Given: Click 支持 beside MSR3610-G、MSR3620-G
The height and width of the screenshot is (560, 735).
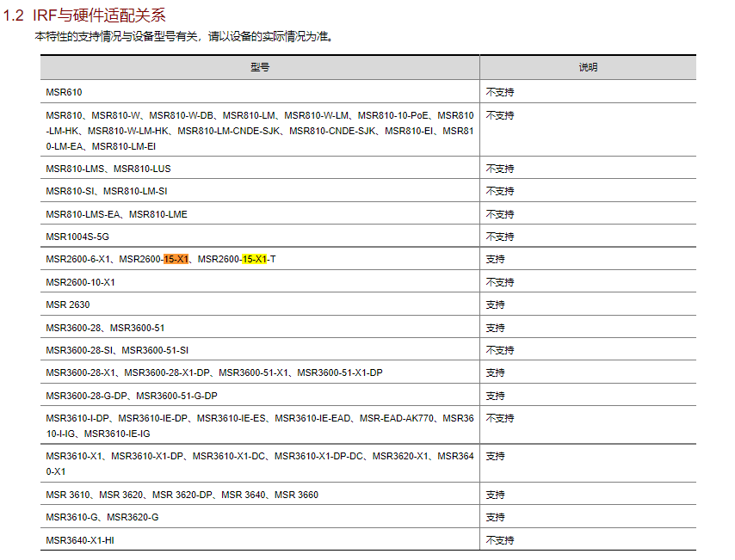Looking at the screenshot, I should pyautogui.click(x=495, y=517).
